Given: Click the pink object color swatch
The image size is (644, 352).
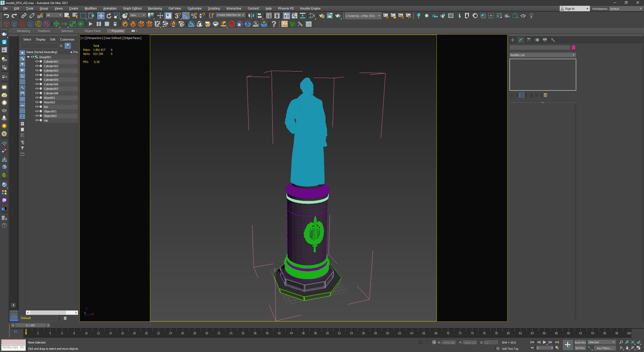Looking at the screenshot, I should click(x=574, y=48).
